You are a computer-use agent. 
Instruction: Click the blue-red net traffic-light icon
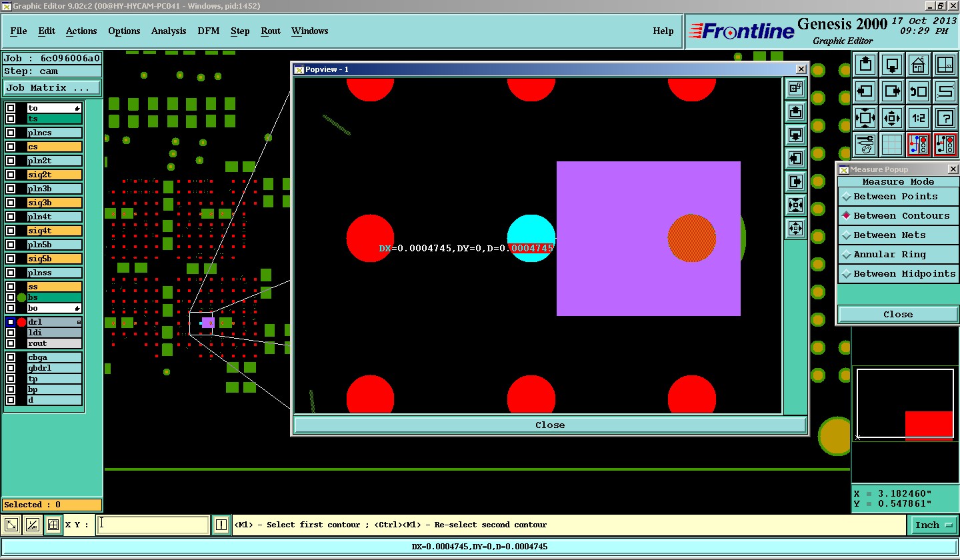click(x=919, y=144)
